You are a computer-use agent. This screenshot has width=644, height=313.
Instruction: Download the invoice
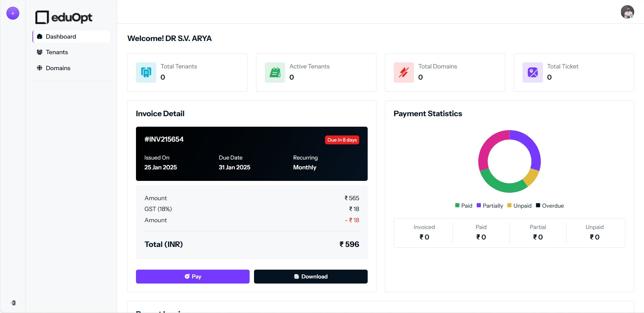[x=310, y=276]
